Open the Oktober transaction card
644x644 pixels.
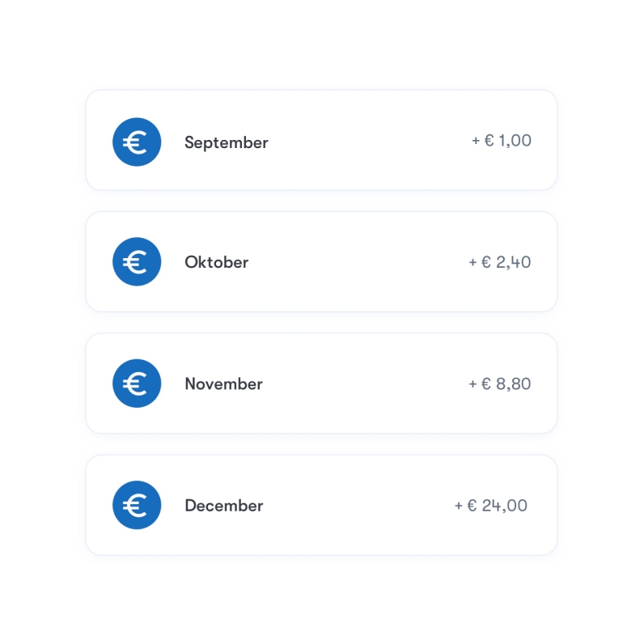pos(321,261)
